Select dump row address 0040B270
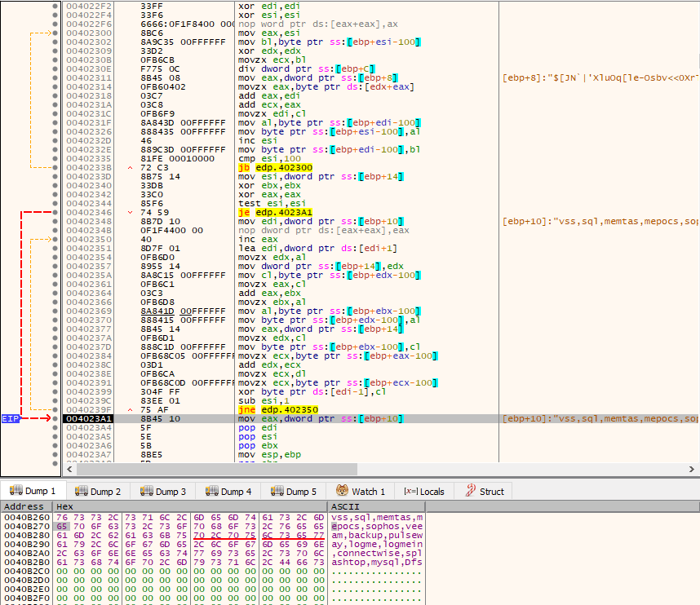700x605 pixels. (x=27, y=526)
